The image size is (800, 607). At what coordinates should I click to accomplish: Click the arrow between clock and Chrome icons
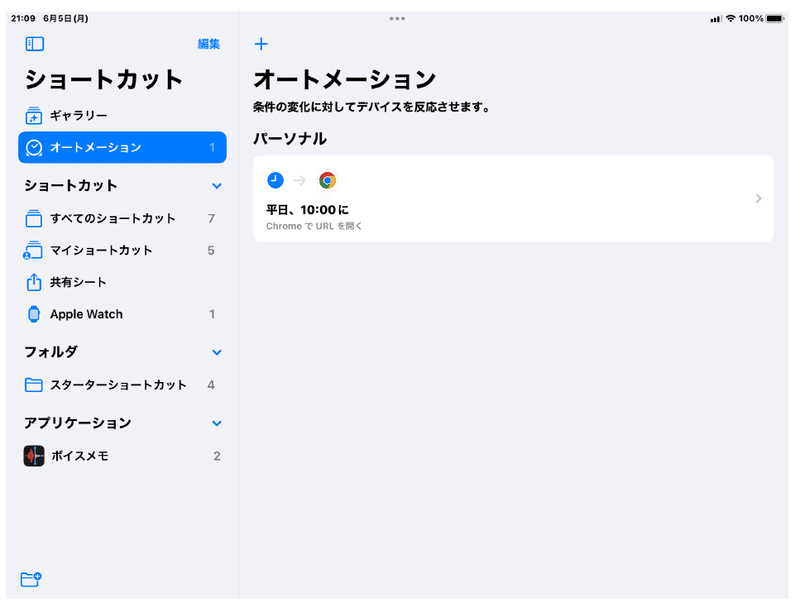(x=299, y=181)
